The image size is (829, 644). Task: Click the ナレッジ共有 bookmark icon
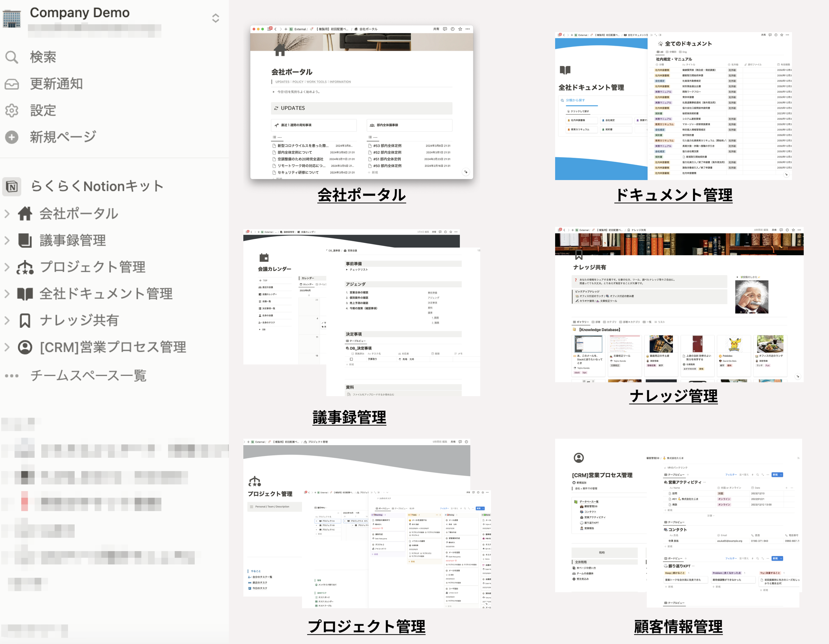coord(25,320)
